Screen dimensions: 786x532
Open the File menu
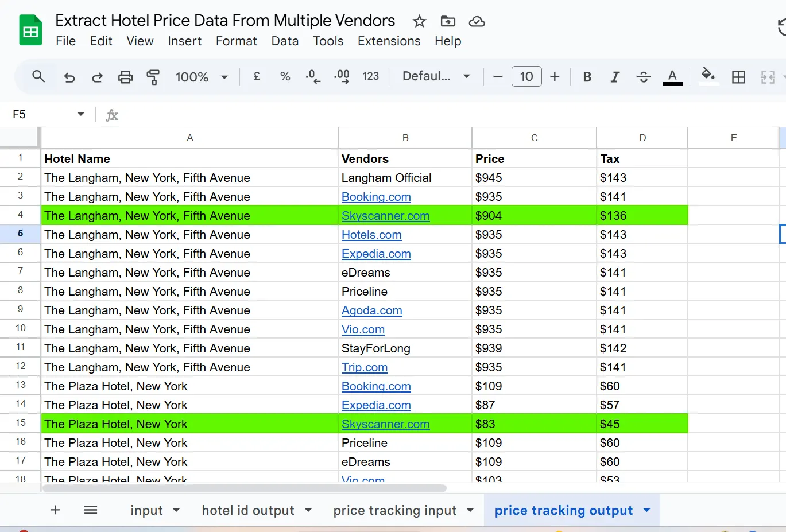point(65,41)
